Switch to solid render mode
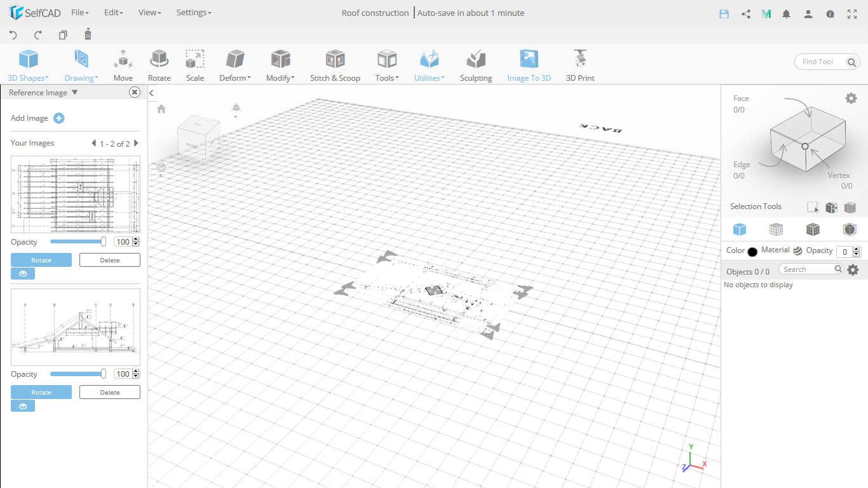The image size is (868, 488). click(x=740, y=229)
